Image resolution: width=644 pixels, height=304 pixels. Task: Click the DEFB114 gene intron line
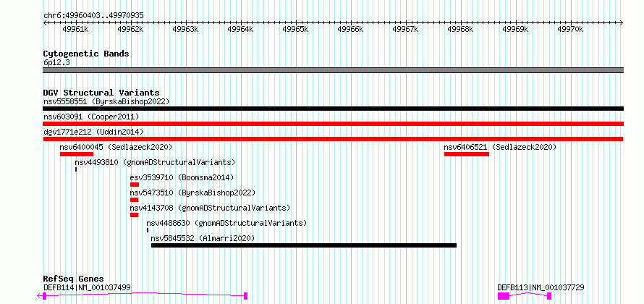pyautogui.click(x=145, y=294)
